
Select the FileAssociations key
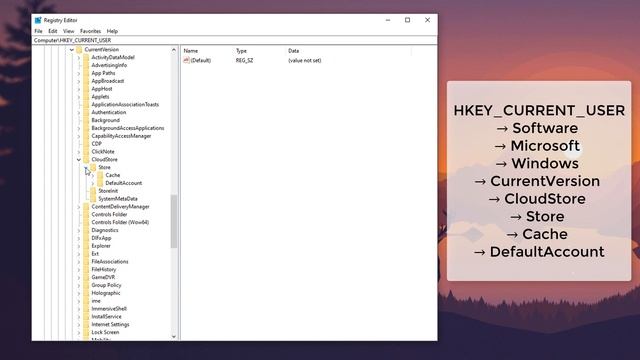point(110,262)
